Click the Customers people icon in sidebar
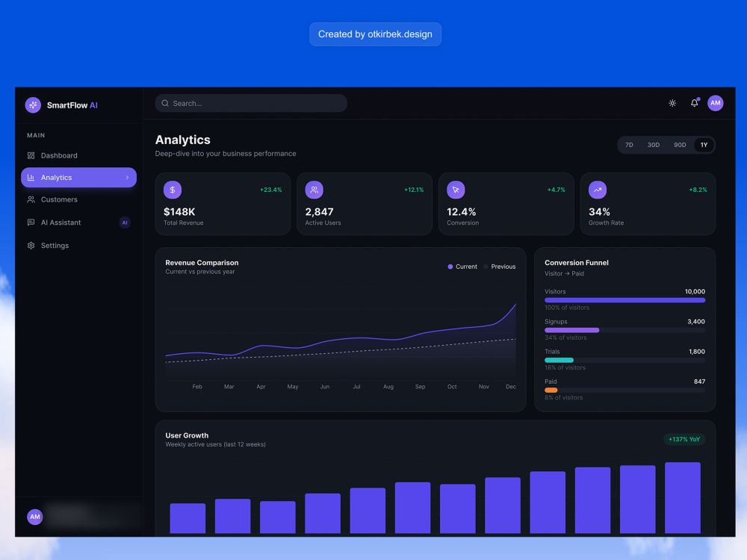Screen dimensions: 747x560 pyautogui.click(x=31, y=199)
